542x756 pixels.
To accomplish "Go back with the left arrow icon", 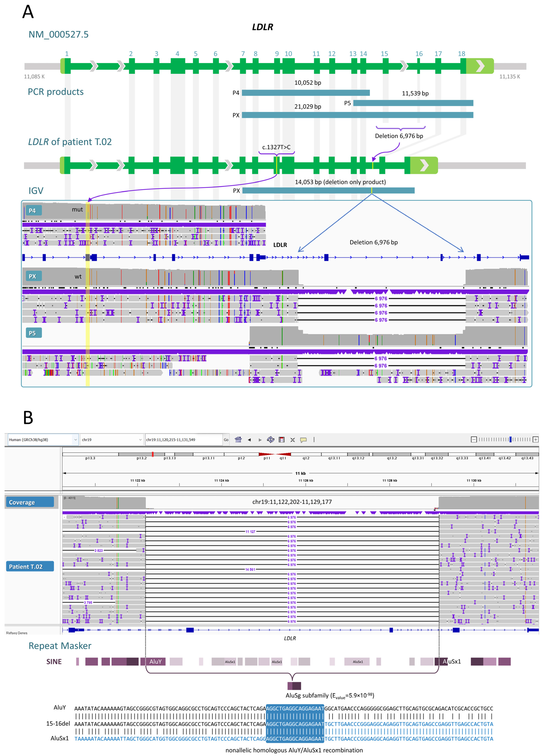I will [x=249, y=440].
